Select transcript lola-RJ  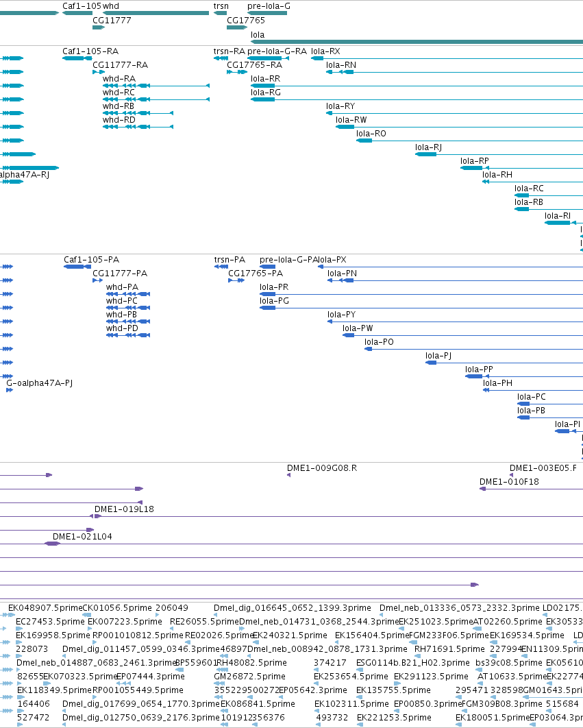tap(428, 147)
